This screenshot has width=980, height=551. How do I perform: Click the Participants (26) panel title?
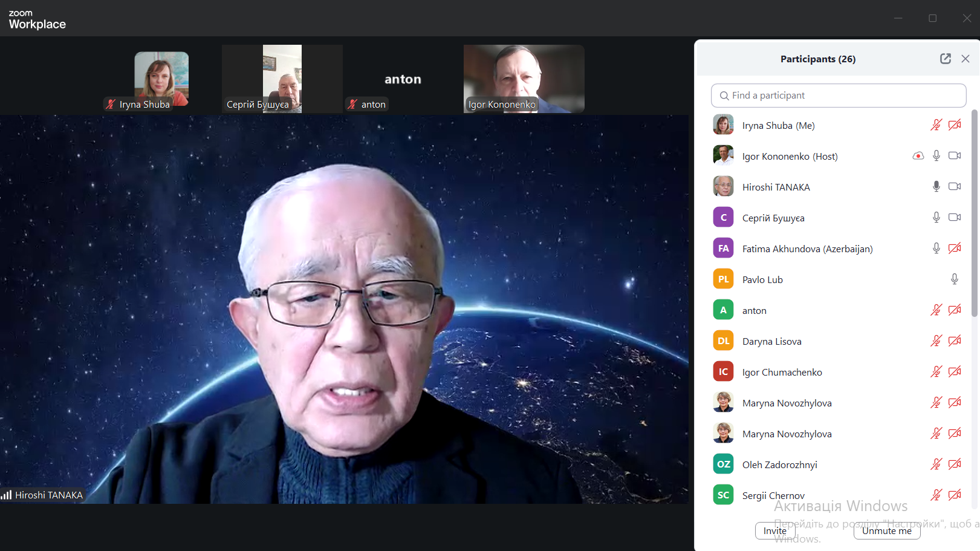click(818, 59)
